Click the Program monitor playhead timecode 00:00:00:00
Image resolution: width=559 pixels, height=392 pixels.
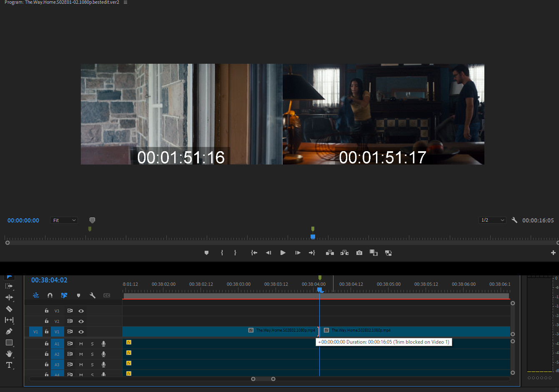[23, 220]
